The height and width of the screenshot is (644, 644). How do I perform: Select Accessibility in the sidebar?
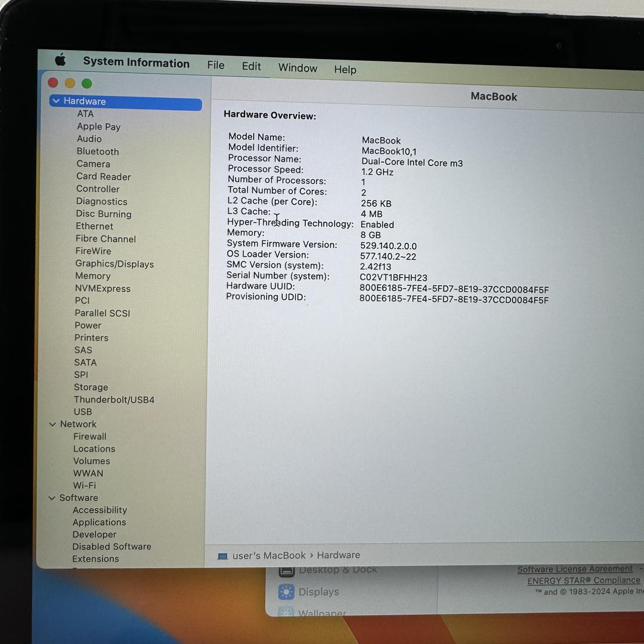click(100, 510)
